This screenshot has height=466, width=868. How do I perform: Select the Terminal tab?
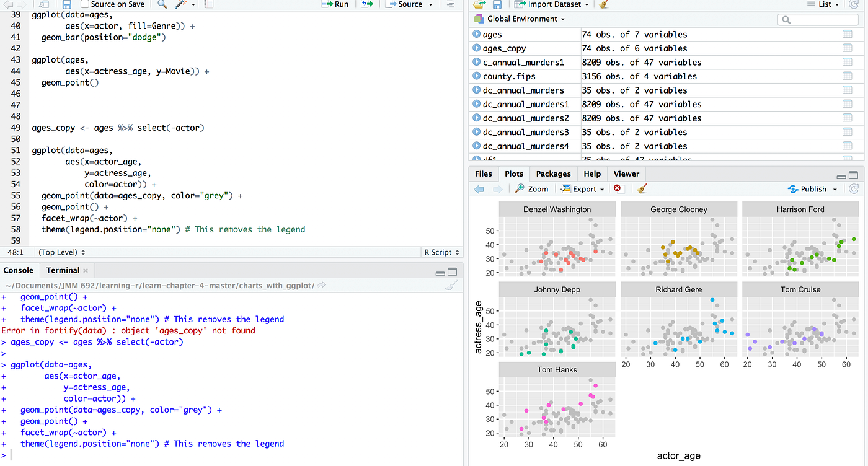coord(62,270)
